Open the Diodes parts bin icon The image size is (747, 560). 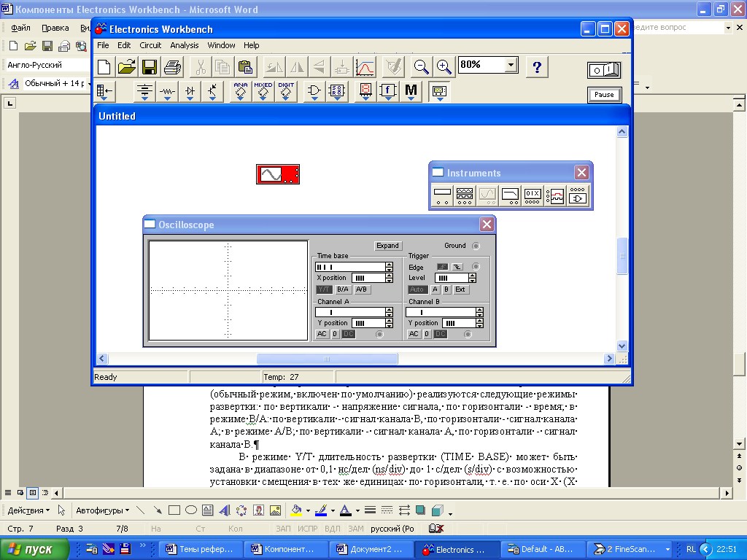190,91
